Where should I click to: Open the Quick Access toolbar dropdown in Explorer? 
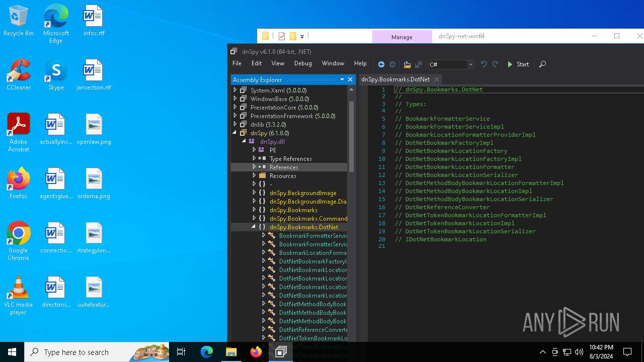[x=302, y=36]
